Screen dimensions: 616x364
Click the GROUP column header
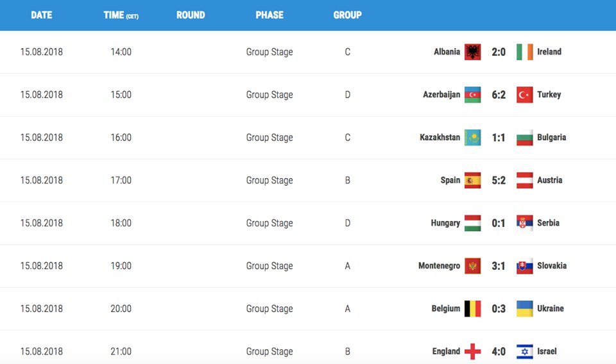coord(348,15)
